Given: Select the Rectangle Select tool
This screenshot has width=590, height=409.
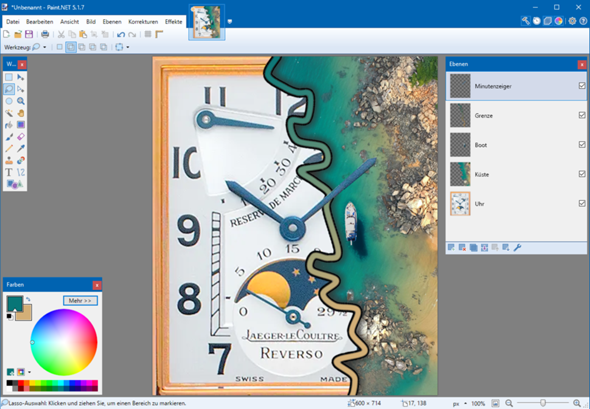Looking at the screenshot, I should (x=9, y=77).
